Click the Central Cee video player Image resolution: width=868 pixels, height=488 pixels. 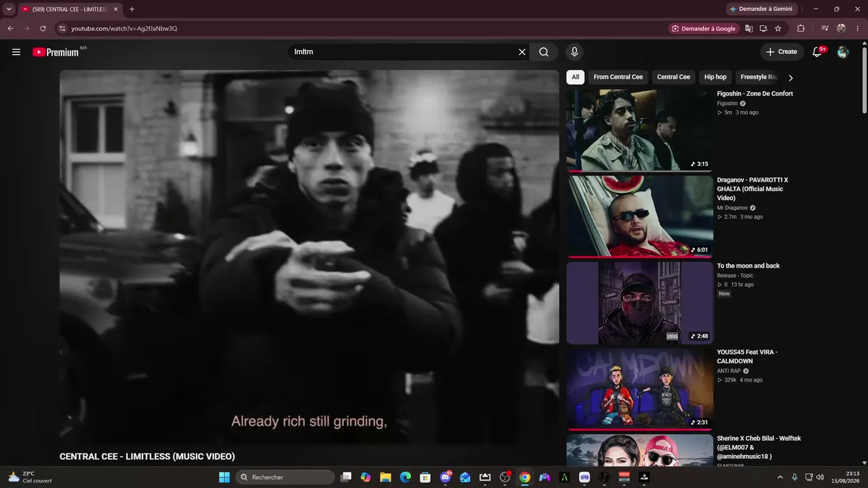[x=309, y=258]
